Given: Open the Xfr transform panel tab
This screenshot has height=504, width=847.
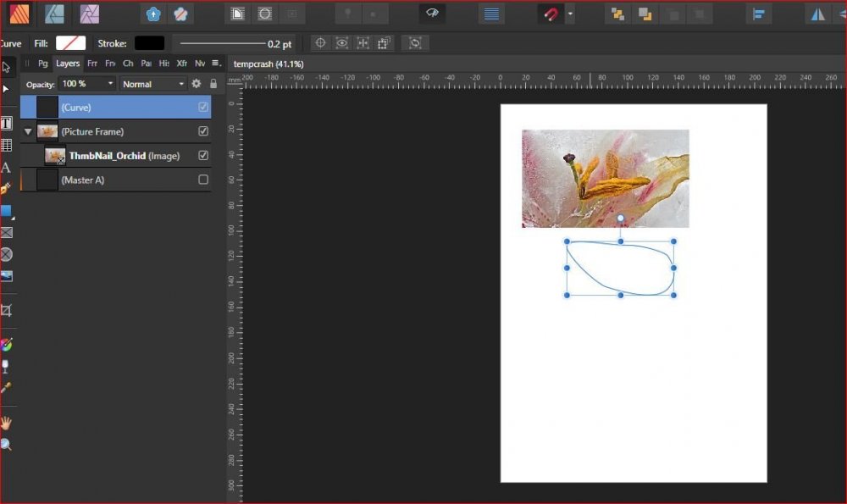Looking at the screenshot, I should [181, 64].
